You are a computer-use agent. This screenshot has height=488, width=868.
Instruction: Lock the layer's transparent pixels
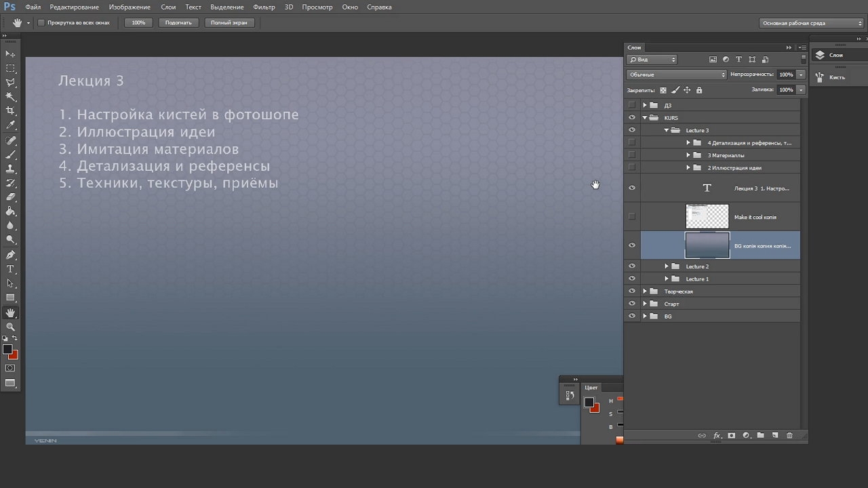point(663,90)
